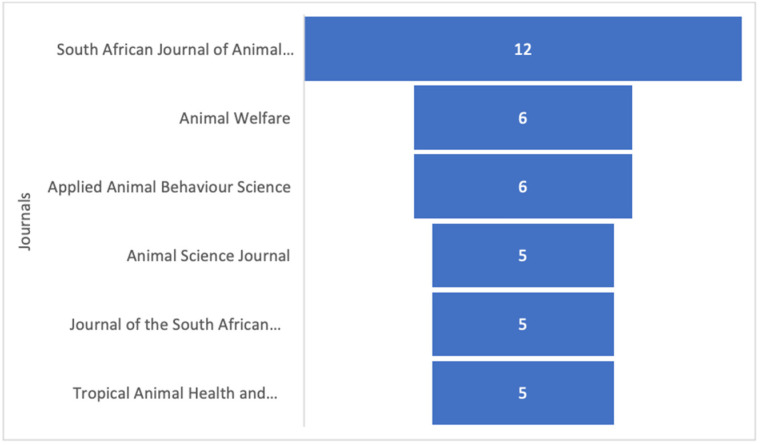Click the Tropical Animal Health and bar
Image resolution: width=760 pixels, height=445 pixels.
pyautogui.click(x=523, y=393)
